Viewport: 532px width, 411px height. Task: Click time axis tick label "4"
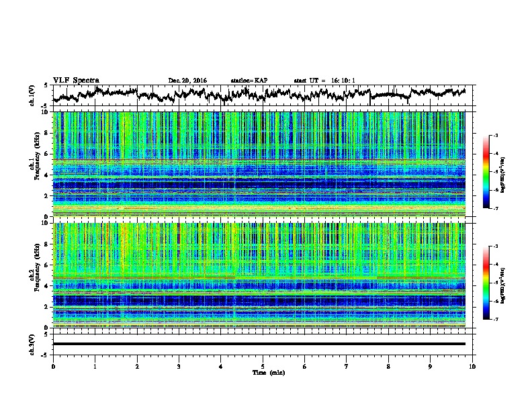click(221, 367)
